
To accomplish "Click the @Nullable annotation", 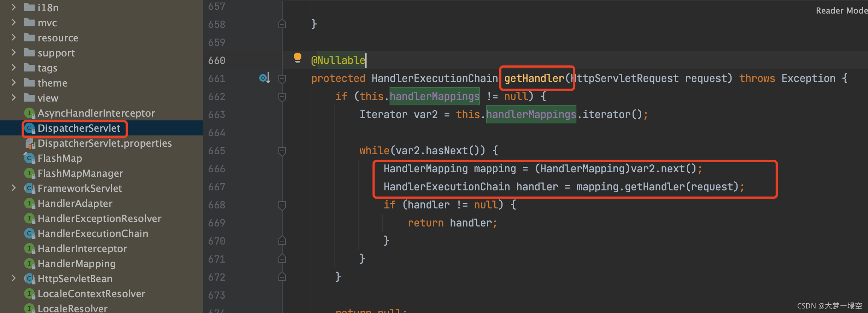I will click(x=338, y=60).
